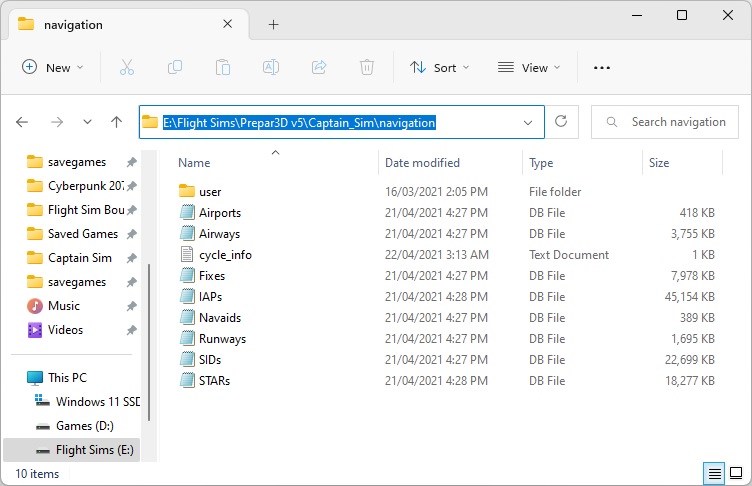Click the Paste clipboard icon
This screenshot has width=752, height=486.
pyautogui.click(x=223, y=67)
